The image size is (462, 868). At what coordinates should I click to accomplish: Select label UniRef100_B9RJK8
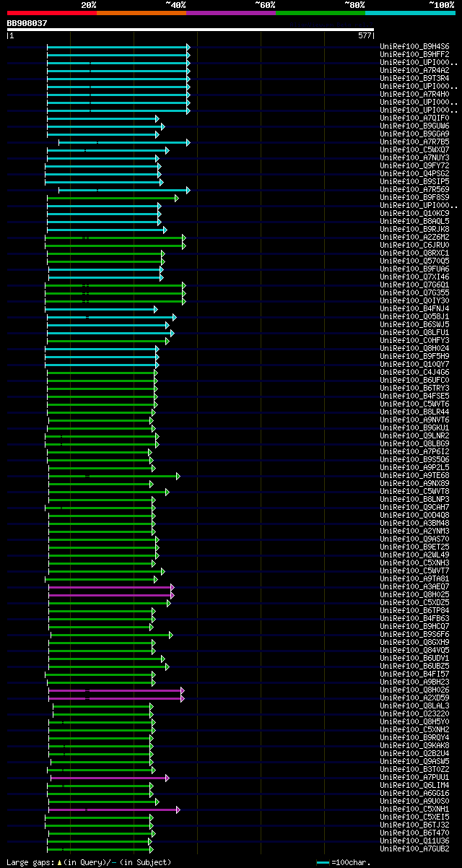tap(414, 229)
